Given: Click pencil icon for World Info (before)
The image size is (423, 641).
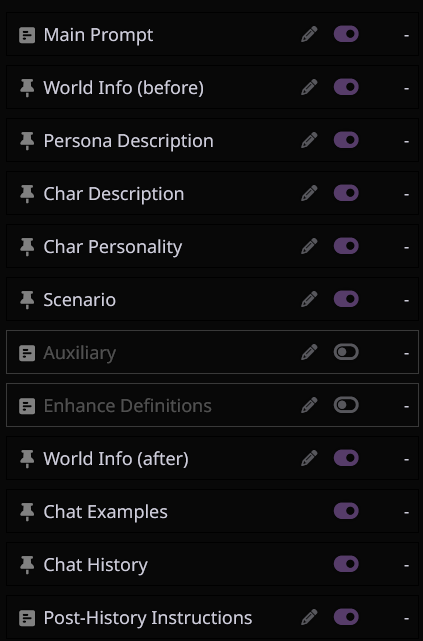Looking at the screenshot, I should pyautogui.click(x=309, y=87).
